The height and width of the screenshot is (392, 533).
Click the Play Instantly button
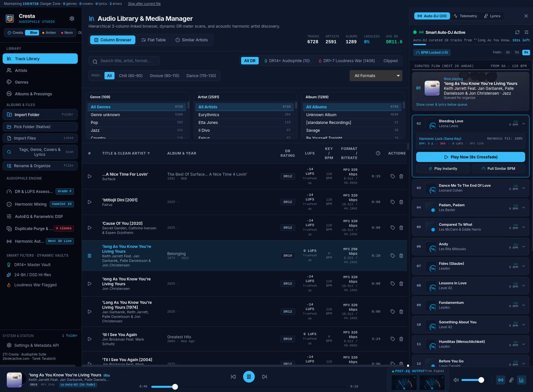pos(443,169)
